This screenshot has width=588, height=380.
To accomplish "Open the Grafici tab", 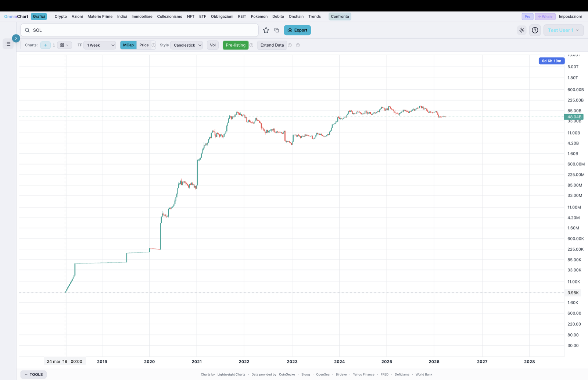I will (39, 17).
